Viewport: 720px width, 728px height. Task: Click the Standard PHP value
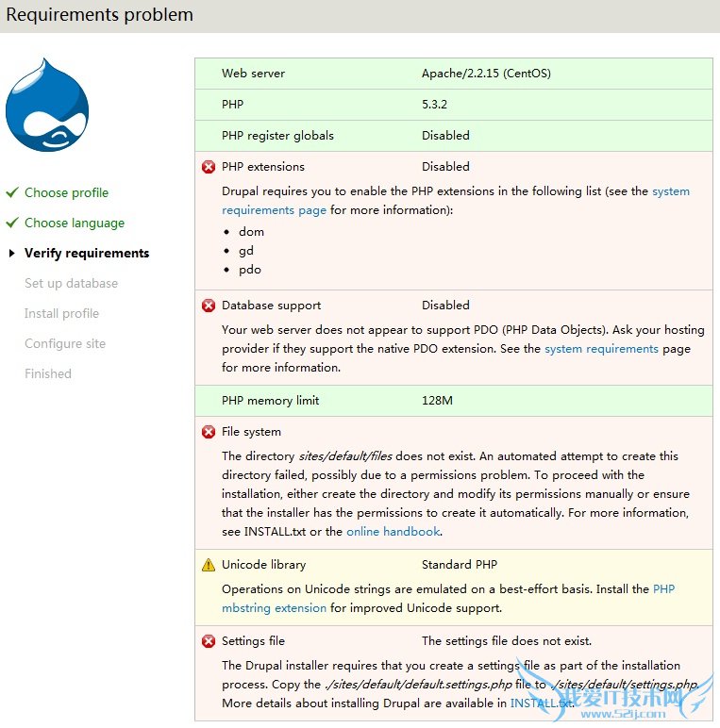point(460,565)
